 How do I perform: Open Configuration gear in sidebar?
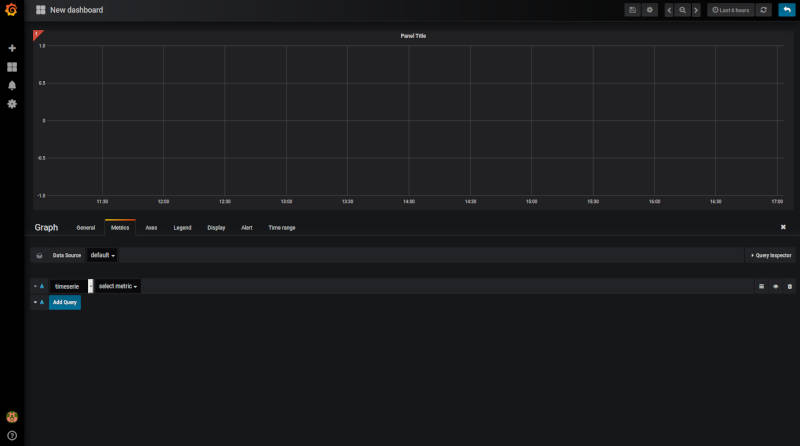tap(12, 104)
